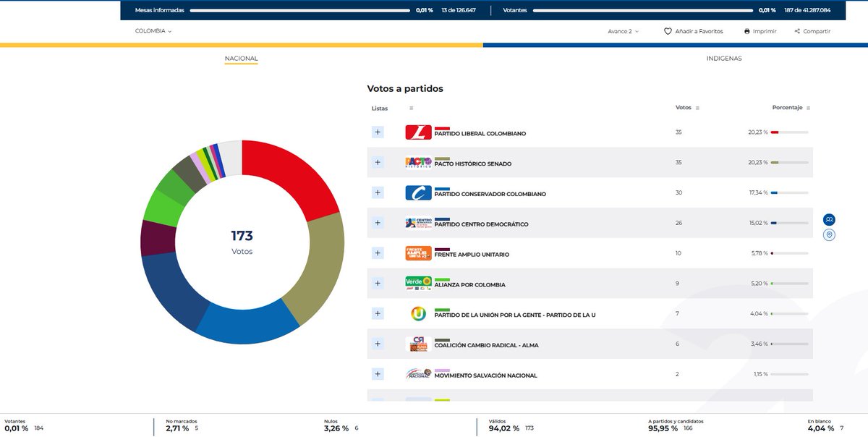
Task: Click the printer icon next to Imprimir
Action: (748, 31)
